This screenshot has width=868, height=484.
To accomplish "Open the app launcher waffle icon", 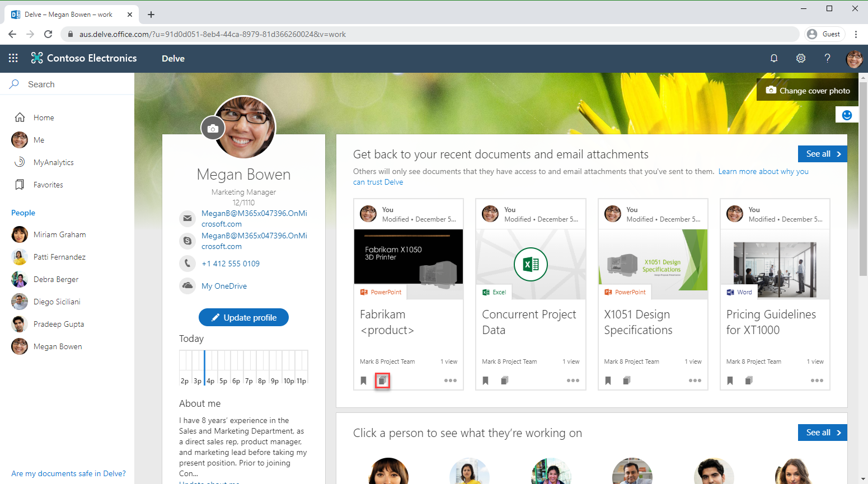I will coord(13,58).
